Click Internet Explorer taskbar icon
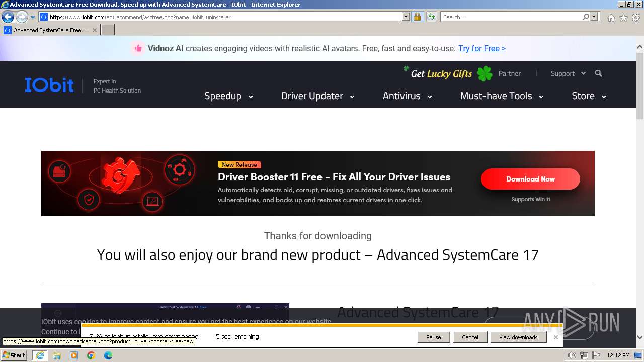The width and height of the screenshot is (644, 362). (x=40, y=355)
